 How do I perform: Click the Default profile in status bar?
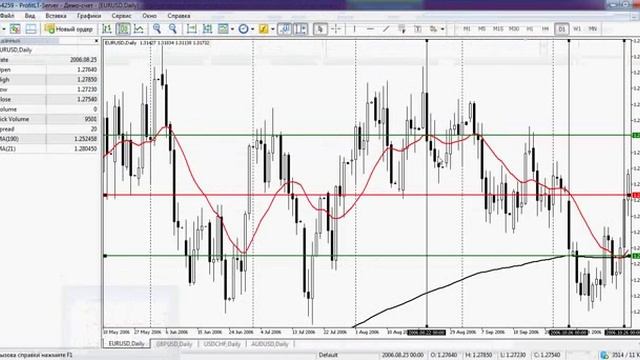[328, 355]
